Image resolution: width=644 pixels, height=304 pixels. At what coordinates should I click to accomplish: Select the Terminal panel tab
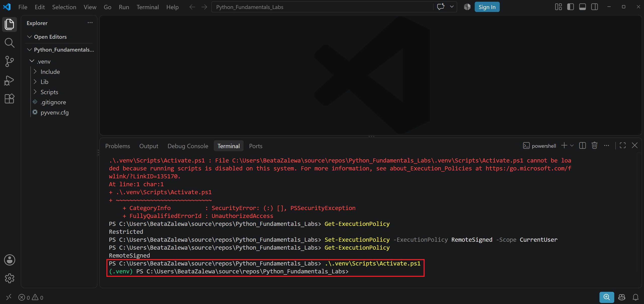click(228, 146)
